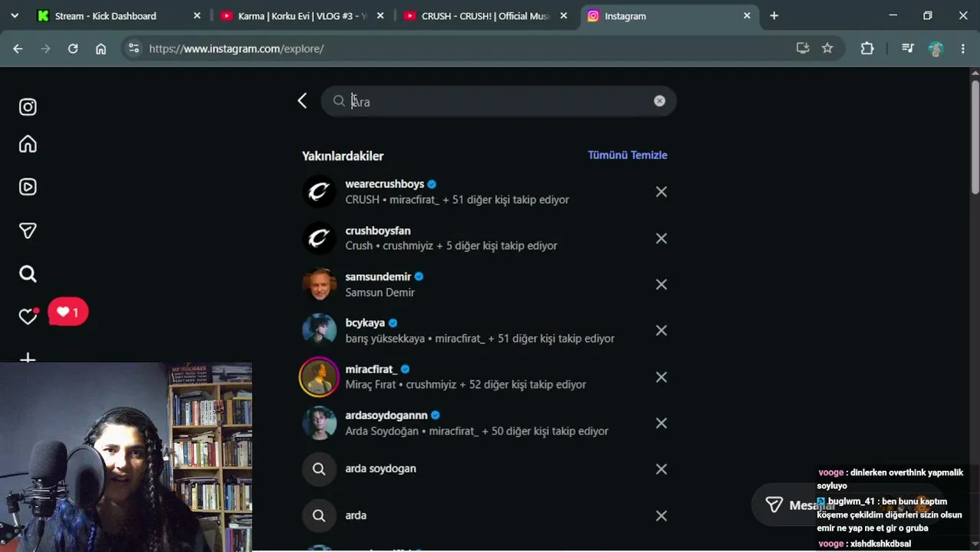980x552 pixels.
Task: Open the ardasoydogannn profile result
Action: (x=485, y=423)
